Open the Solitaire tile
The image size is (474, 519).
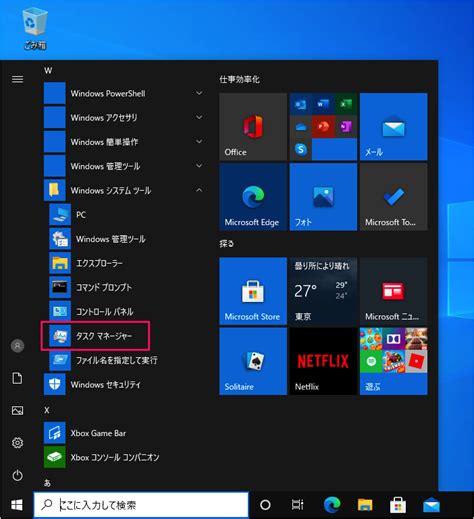point(253,361)
